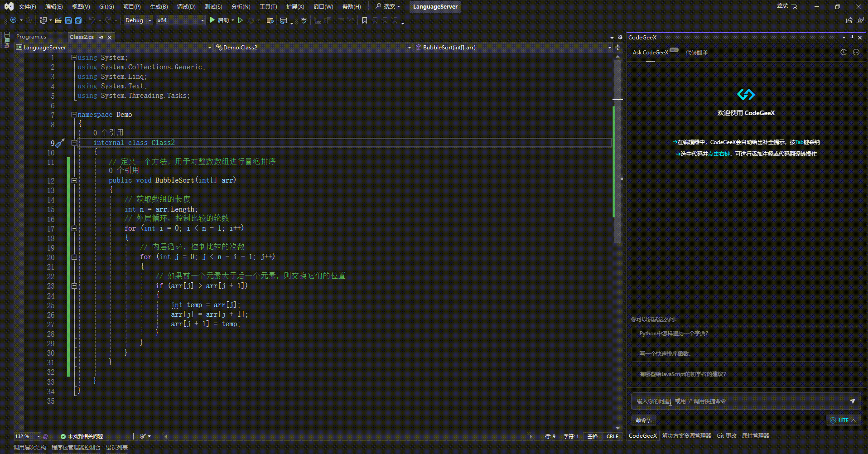
Task: Click the abc spell check icon
Action: [x=304, y=20]
